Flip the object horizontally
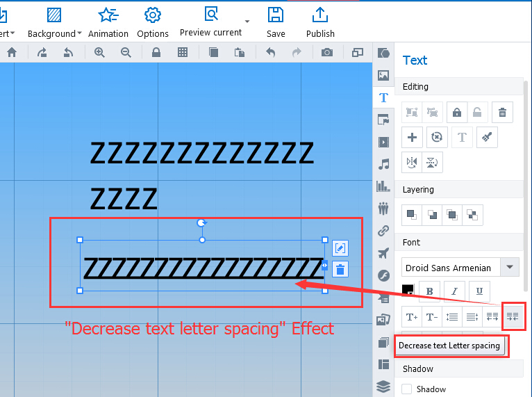This screenshot has height=397, width=532. [412, 162]
